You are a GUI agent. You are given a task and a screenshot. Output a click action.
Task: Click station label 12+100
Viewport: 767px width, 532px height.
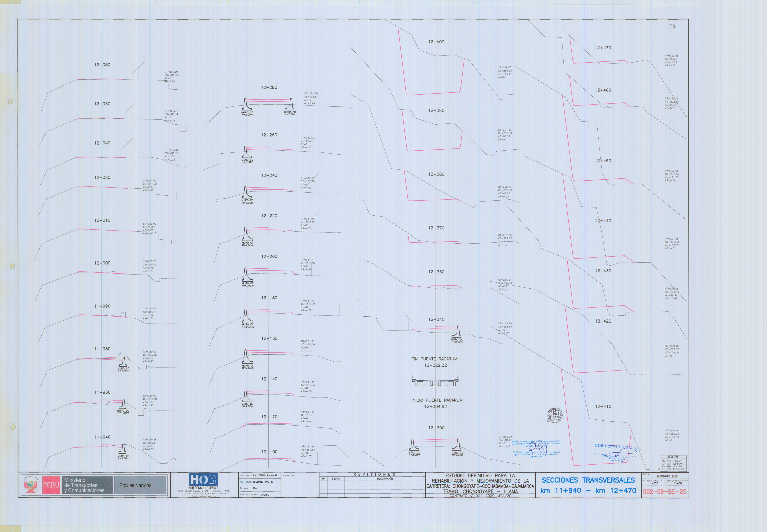269,452
